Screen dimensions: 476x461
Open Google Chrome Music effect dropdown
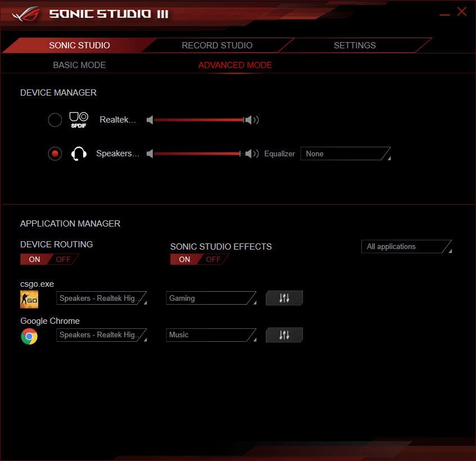click(x=211, y=335)
